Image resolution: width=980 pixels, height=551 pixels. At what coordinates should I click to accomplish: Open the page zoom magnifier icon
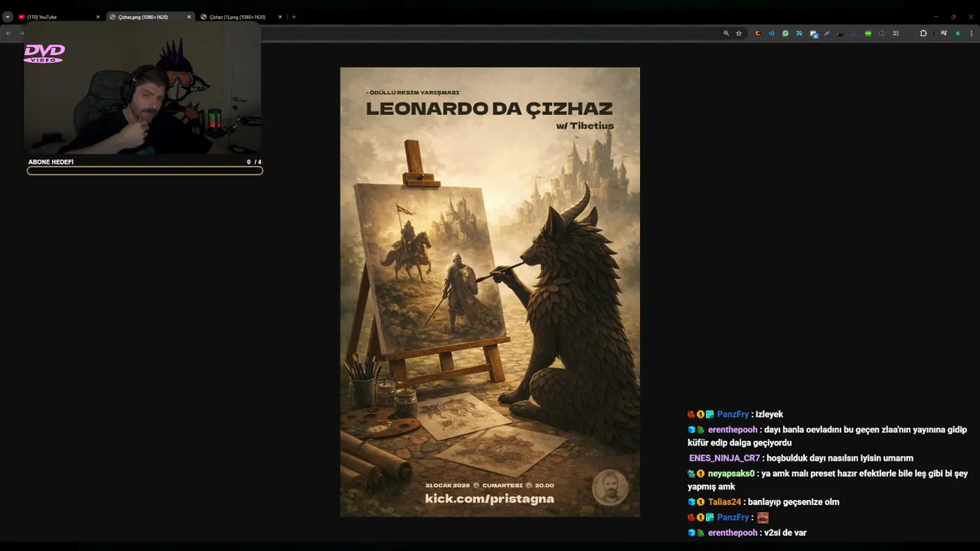coord(727,33)
